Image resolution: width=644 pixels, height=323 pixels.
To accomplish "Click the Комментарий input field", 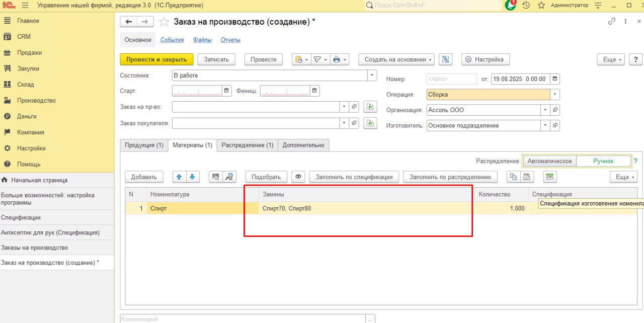I will coord(243,319).
